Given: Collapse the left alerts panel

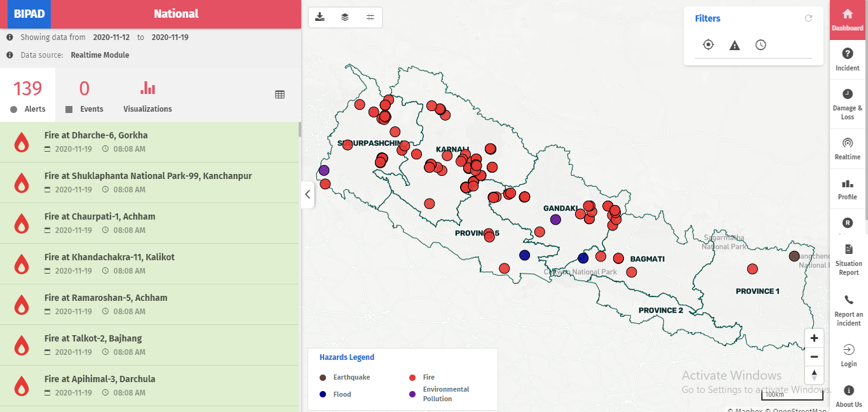Looking at the screenshot, I should pos(308,194).
